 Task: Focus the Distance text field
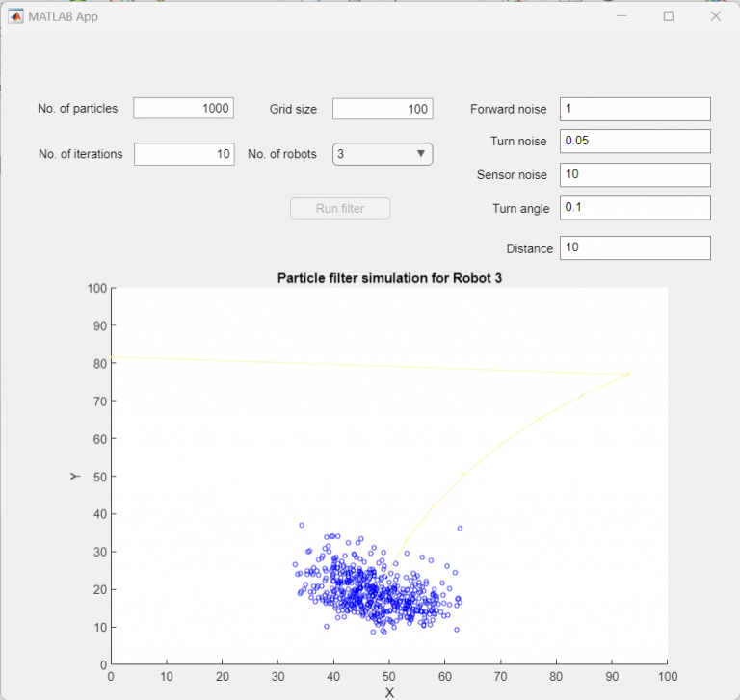coord(635,248)
